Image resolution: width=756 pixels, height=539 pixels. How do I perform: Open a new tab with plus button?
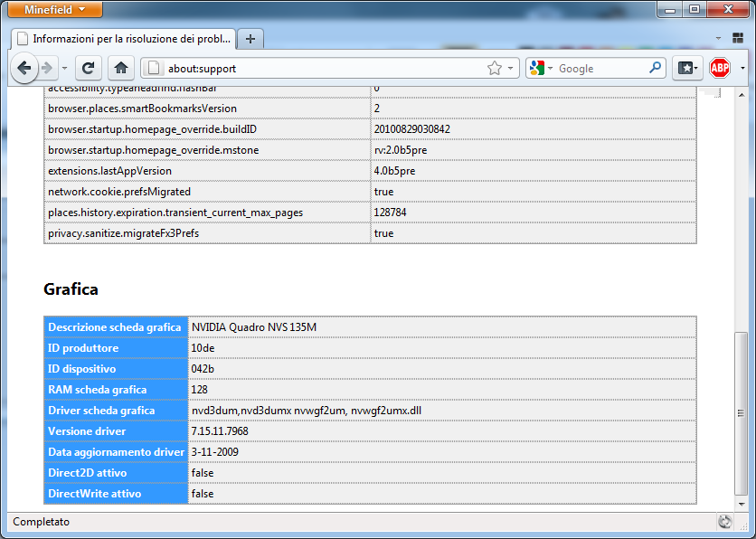(250, 39)
